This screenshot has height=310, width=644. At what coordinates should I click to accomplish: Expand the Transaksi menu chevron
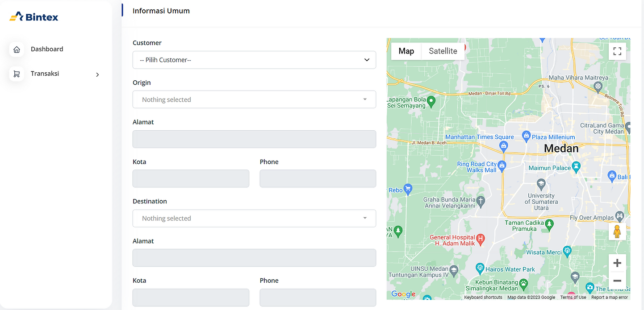97,74
